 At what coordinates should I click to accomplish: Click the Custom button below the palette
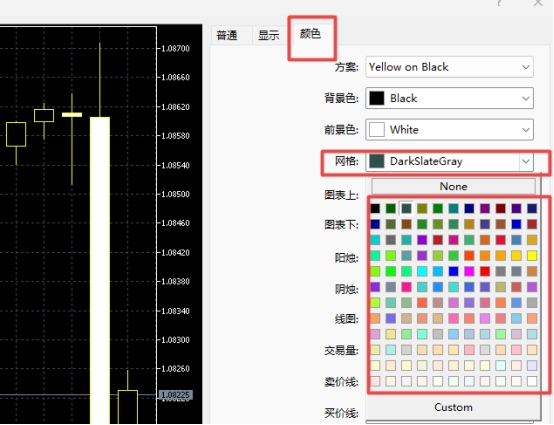pos(453,407)
